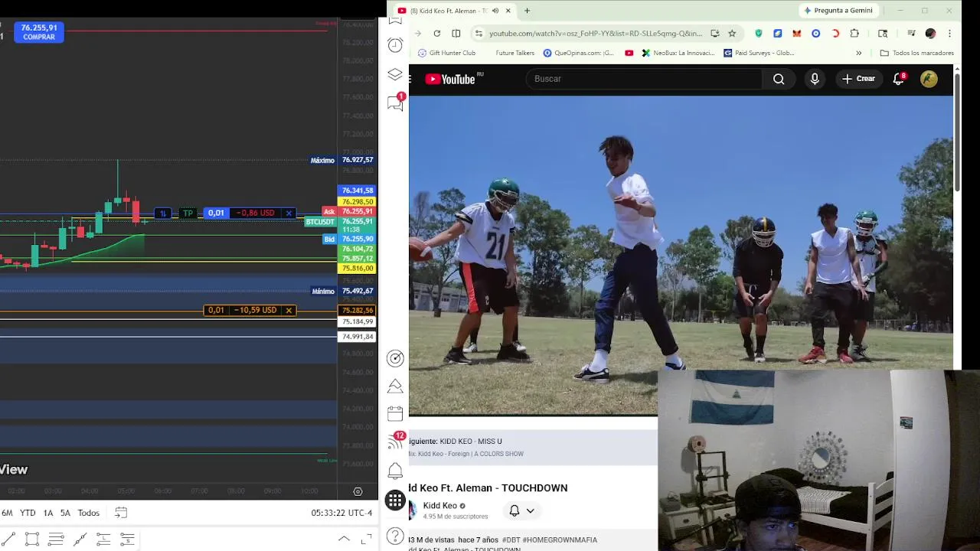
Task: Click the YouTube Buscar search field
Action: click(x=644, y=79)
